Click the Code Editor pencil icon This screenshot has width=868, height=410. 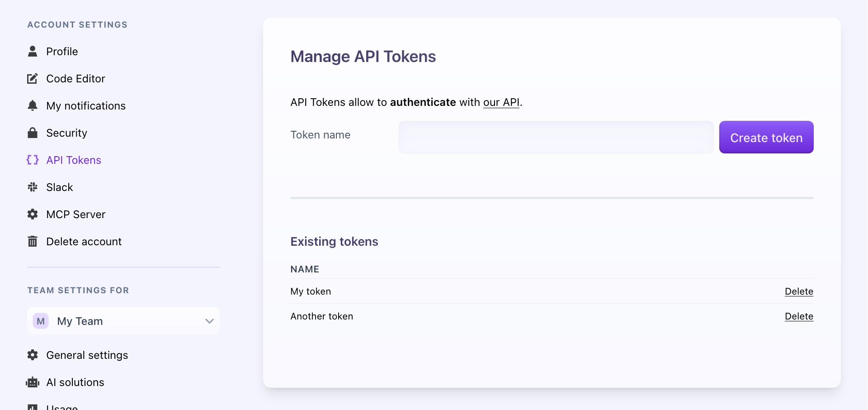tap(33, 79)
